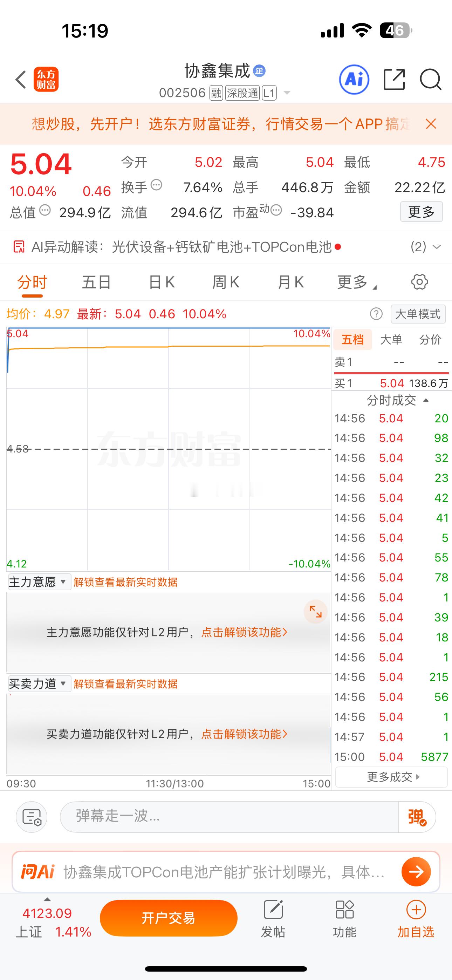Open chart settings gear icon
The width and height of the screenshot is (452, 980).
pyautogui.click(x=419, y=282)
